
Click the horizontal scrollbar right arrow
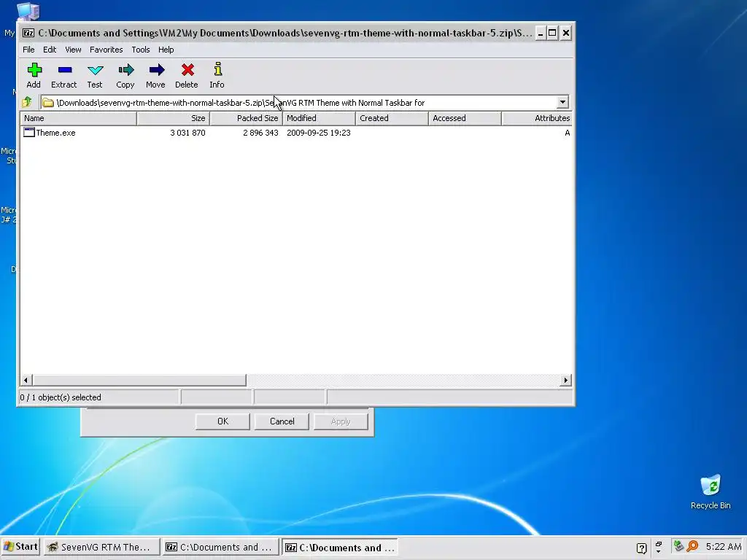tap(565, 380)
